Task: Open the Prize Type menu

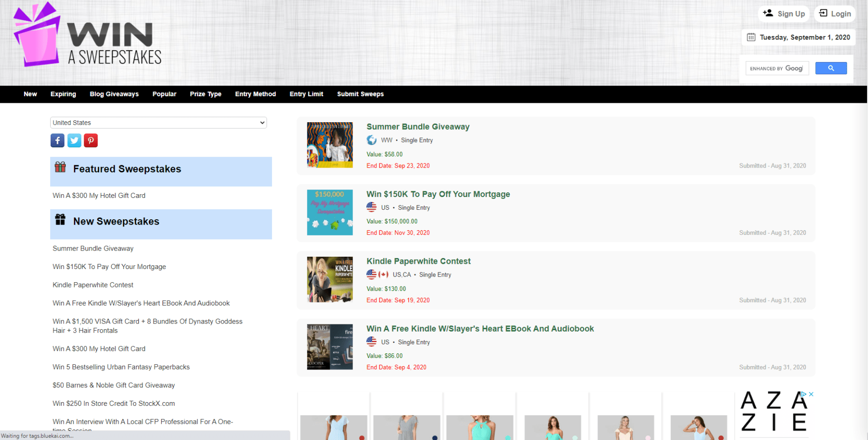Action: tap(205, 94)
